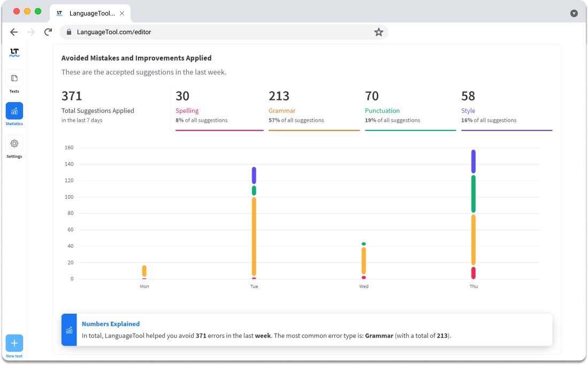This screenshot has height=365, width=588.
Task: Click the Tue axis label
Action: [254, 286]
